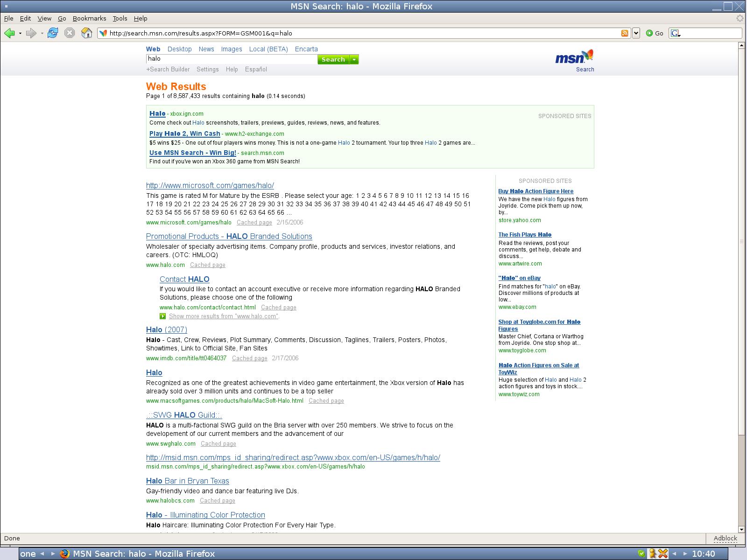Open the microsoft.com/games/halo result link
747x560 pixels.
(210, 185)
